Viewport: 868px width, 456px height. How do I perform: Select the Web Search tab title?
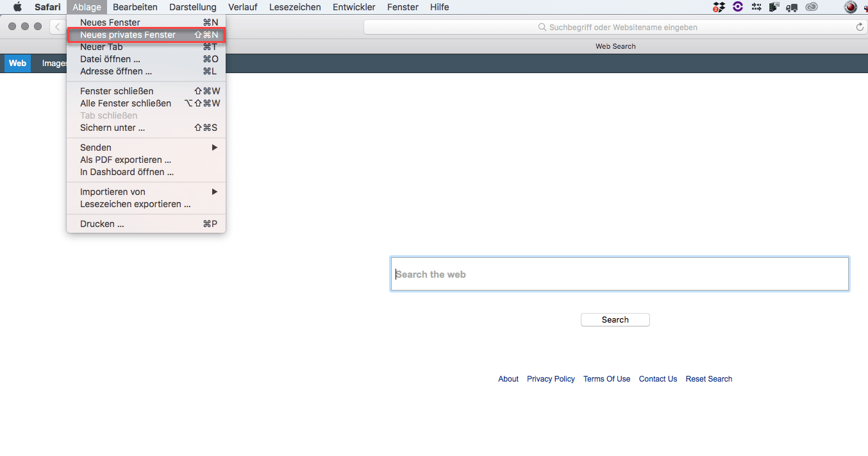(615, 46)
